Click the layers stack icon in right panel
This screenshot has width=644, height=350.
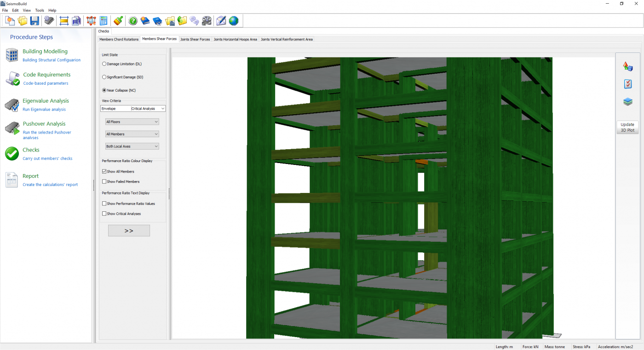(x=627, y=101)
